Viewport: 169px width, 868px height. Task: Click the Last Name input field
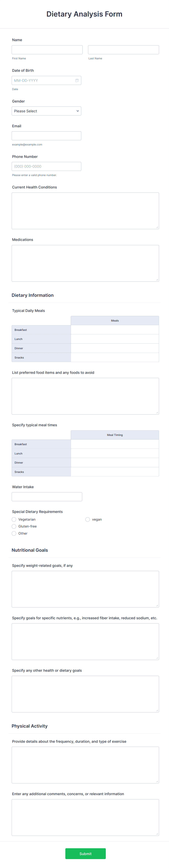pos(123,50)
